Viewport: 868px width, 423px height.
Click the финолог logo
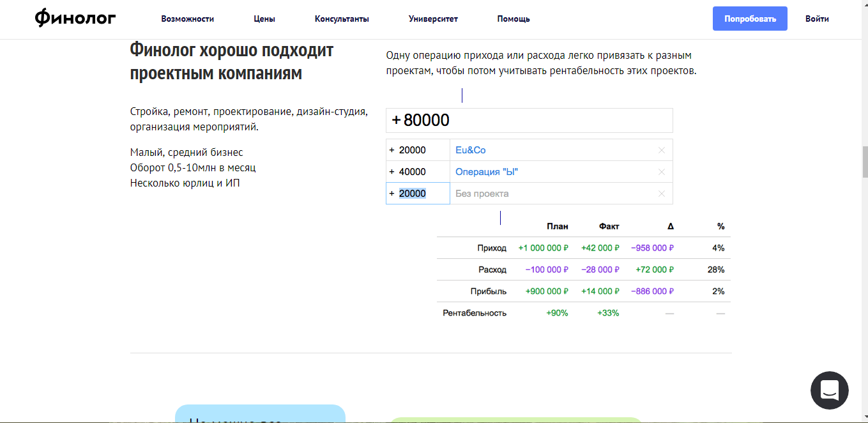tap(74, 18)
